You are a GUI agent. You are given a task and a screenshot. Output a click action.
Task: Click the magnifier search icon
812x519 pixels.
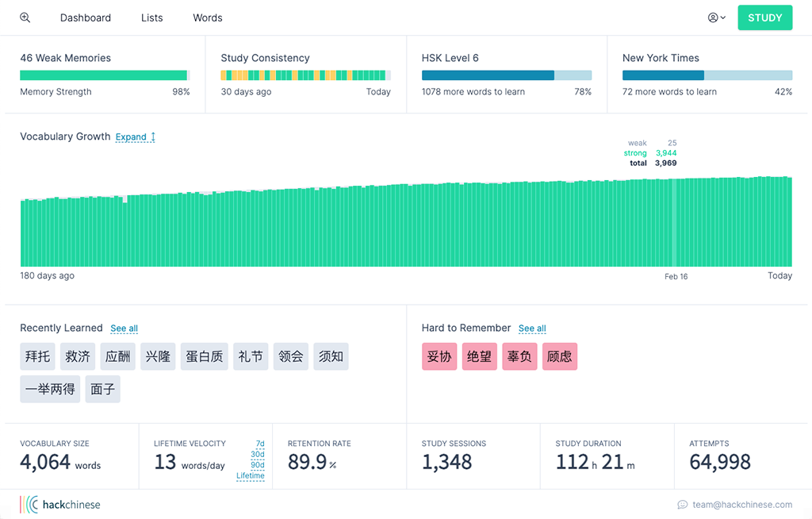(25, 17)
